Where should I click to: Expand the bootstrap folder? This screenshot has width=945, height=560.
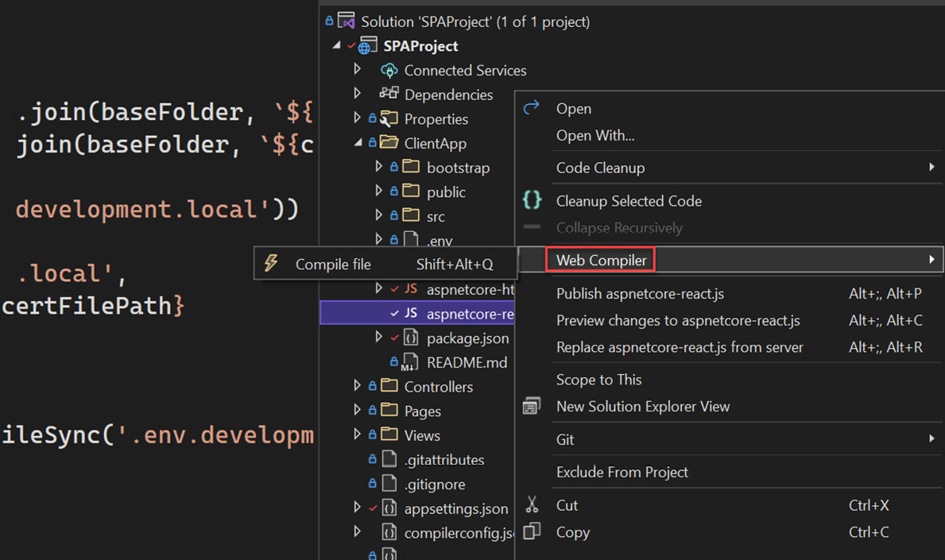click(x=379, y=168)
